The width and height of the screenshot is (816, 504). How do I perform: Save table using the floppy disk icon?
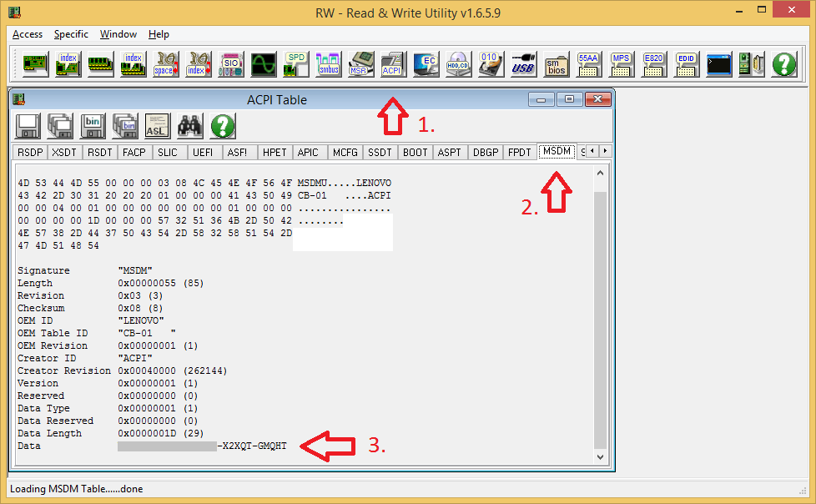(x=28, y=126)
